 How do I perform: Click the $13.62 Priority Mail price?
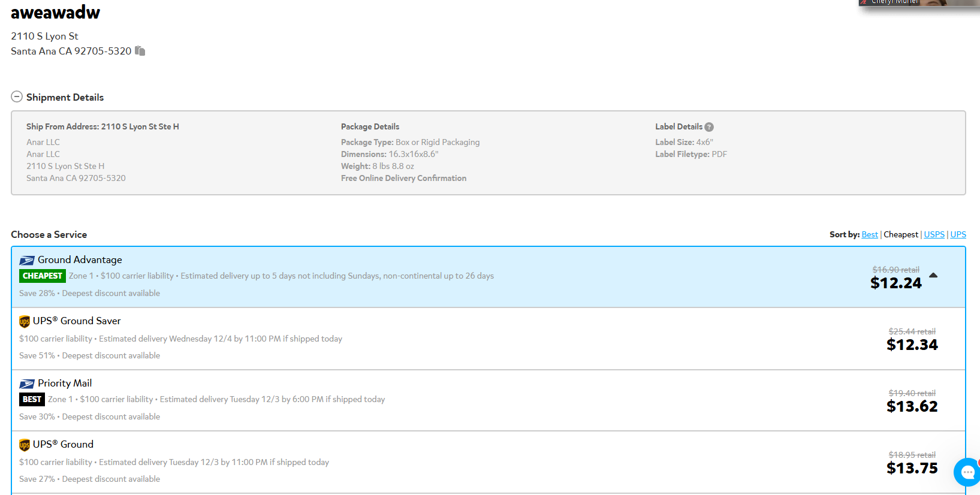click(x=912, y=406)
